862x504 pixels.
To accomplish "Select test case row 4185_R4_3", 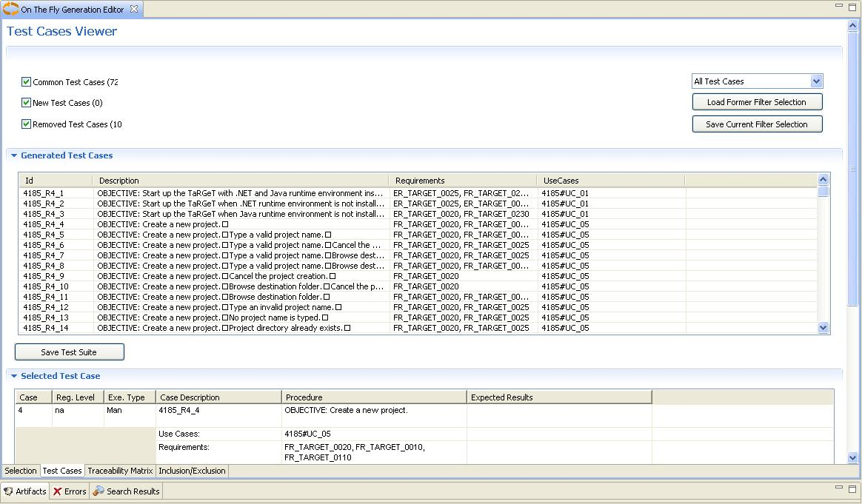I will (418, 215).
